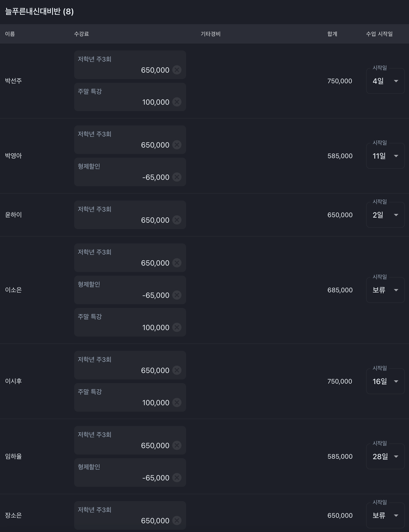Remove 장소은's 저학년 주3회 fee
This screenshot has width=409, height=532.
177,520
